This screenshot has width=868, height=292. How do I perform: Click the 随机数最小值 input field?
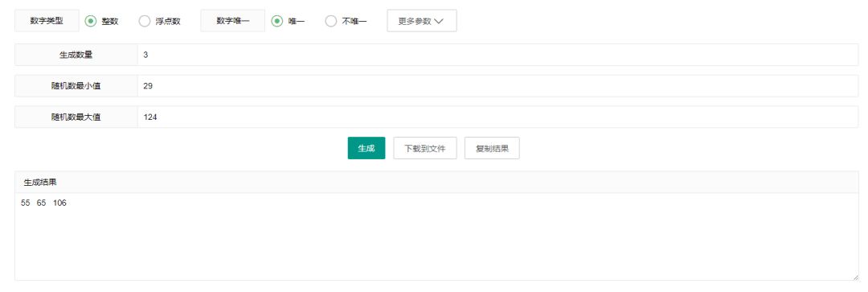pos(497,86)
